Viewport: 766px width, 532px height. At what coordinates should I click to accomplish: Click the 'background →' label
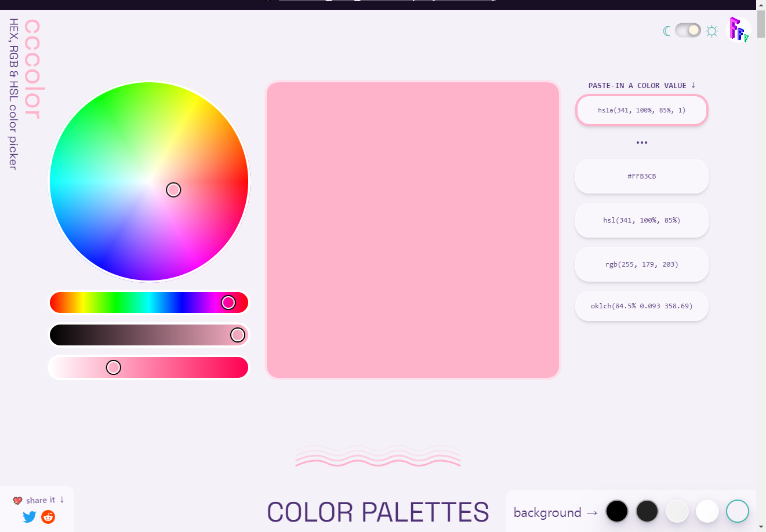point(556,513)
